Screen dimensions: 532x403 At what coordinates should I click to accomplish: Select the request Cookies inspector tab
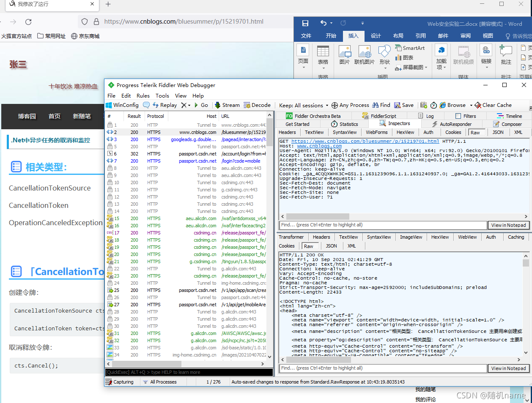click(x=453, y=132)
